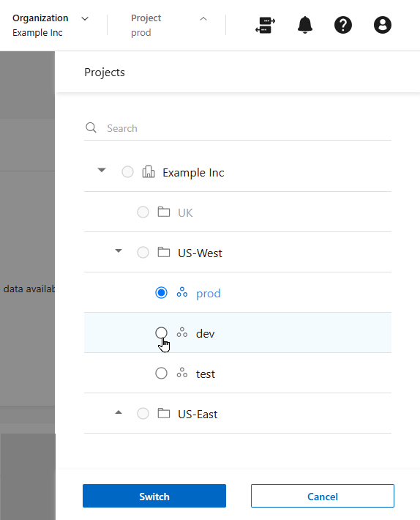This screenshot has width=420, height=520.
Task: Collapse the Example Inc tree node
Action: click(x=102, y=170)
